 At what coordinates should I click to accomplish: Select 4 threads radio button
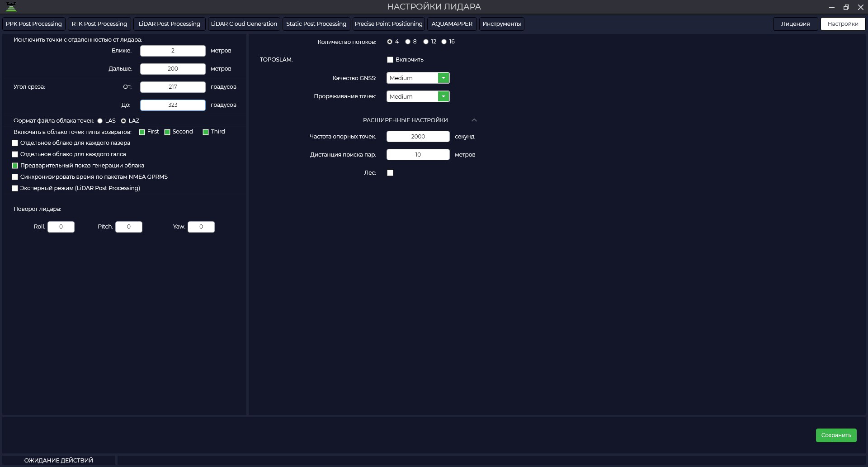pos(390,42)
